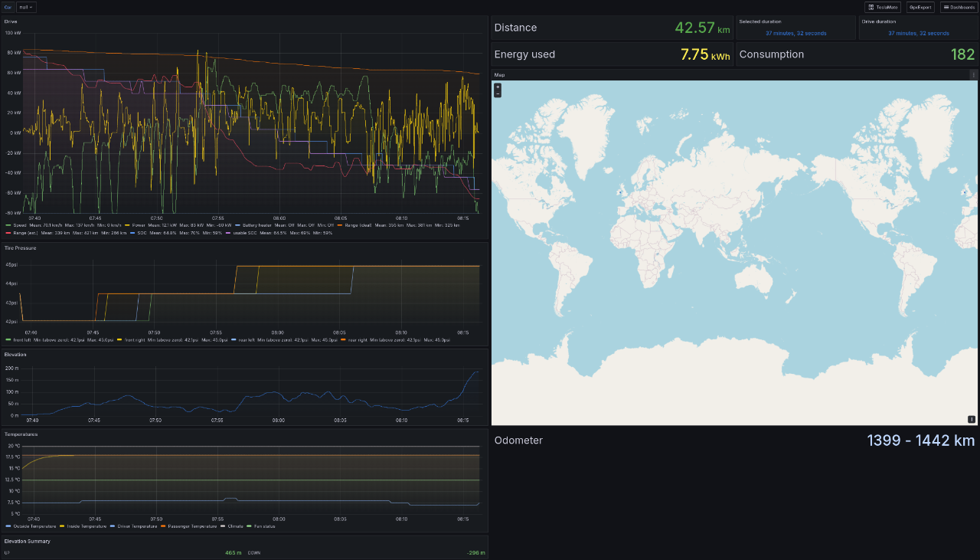Open the Elevation panel title menu
The image size is (980, 560).
click(x=15, y=355)
